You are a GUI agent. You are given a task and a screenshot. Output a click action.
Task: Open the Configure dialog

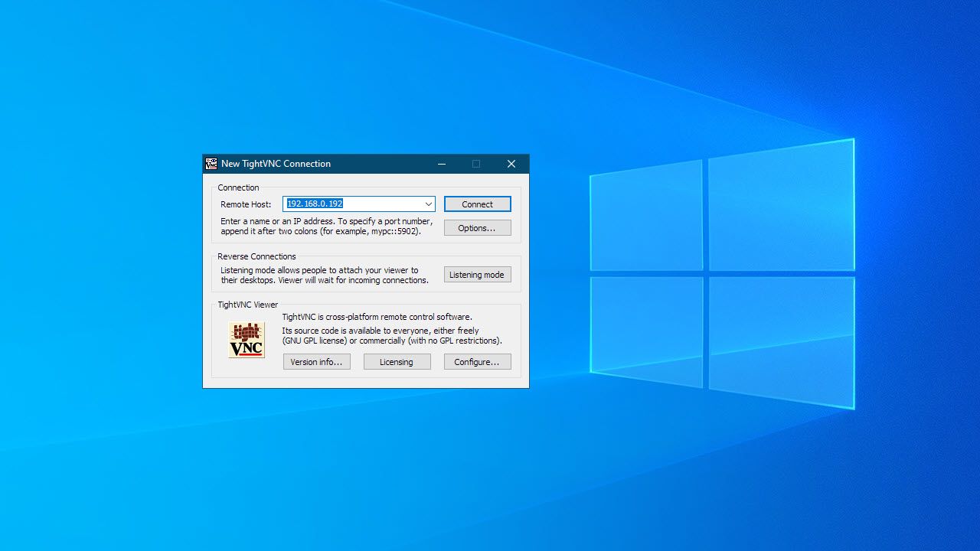click(477, 361)
